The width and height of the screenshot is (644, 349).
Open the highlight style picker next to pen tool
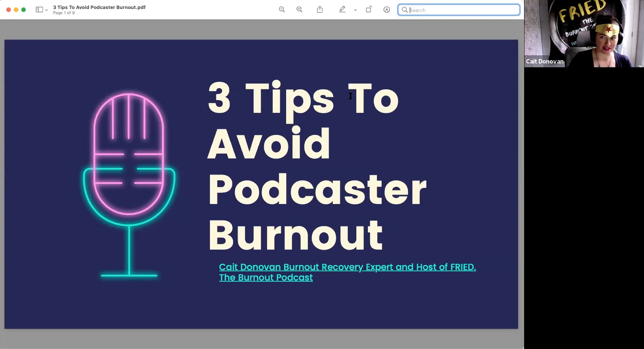click(355, 10)
